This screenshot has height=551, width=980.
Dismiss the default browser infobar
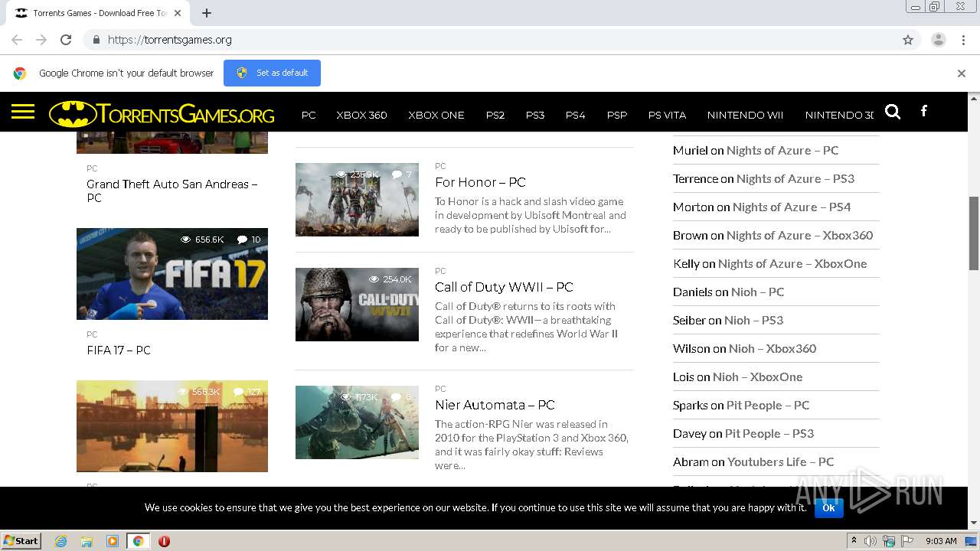[962, 73]
